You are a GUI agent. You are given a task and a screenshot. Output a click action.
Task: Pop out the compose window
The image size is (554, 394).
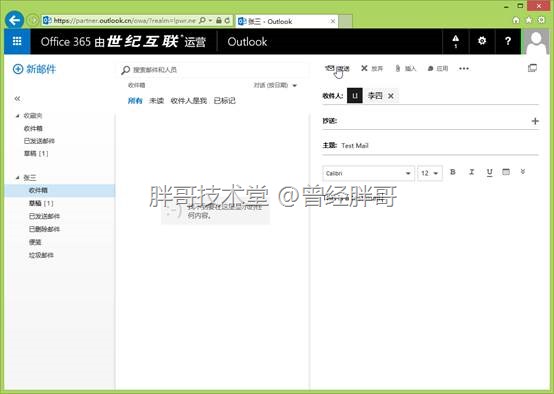click(x=532, y=68)
